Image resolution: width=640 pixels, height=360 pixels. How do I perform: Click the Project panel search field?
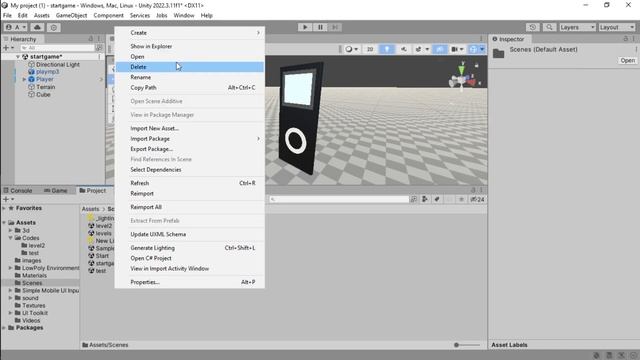click(339, 199)
